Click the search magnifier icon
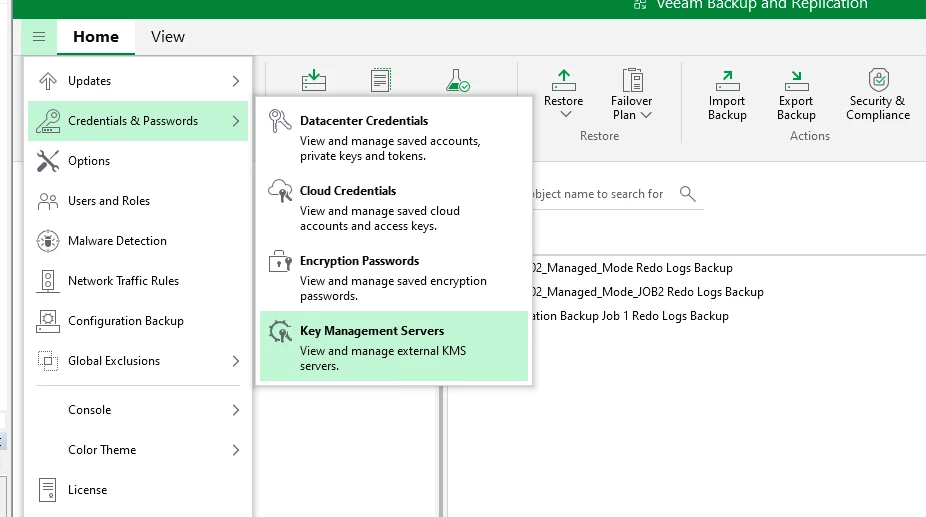The image size is (926, 517). pyautogui.click(x=687, y=194)
